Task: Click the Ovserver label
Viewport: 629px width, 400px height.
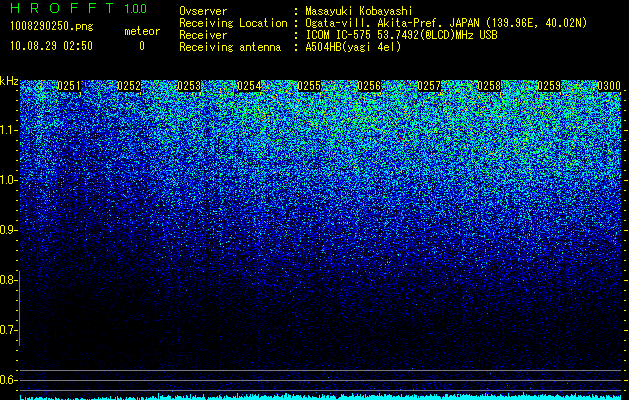Action: click(x=203, y=11)
